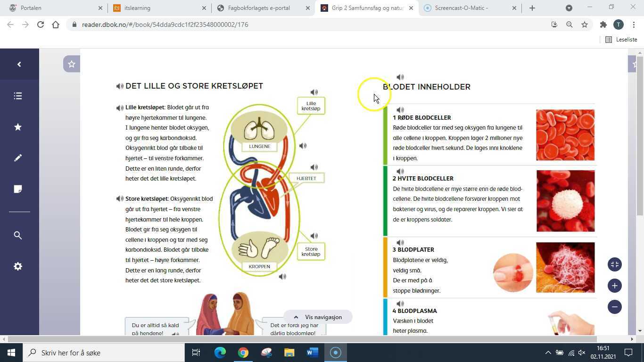The height and width of the screenshot is (362, 644).
Task: Open the Chrome profile avatar menu
Action: tap(619, 25)
